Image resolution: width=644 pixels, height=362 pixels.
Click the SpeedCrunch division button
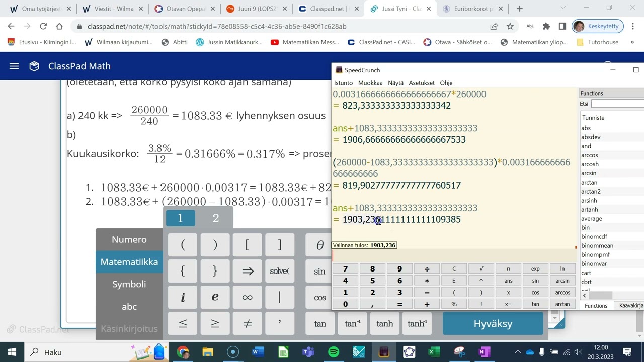pos(427,268)
